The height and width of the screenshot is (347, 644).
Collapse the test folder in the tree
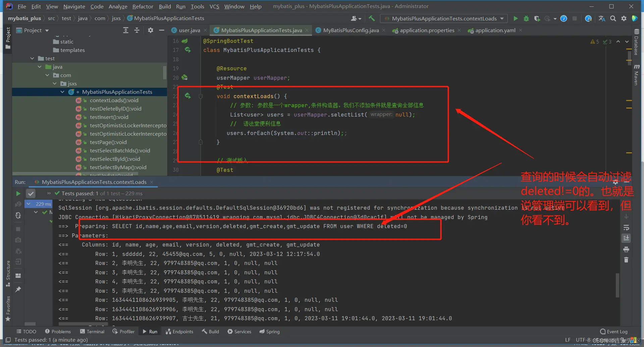[x=32, y=59]
